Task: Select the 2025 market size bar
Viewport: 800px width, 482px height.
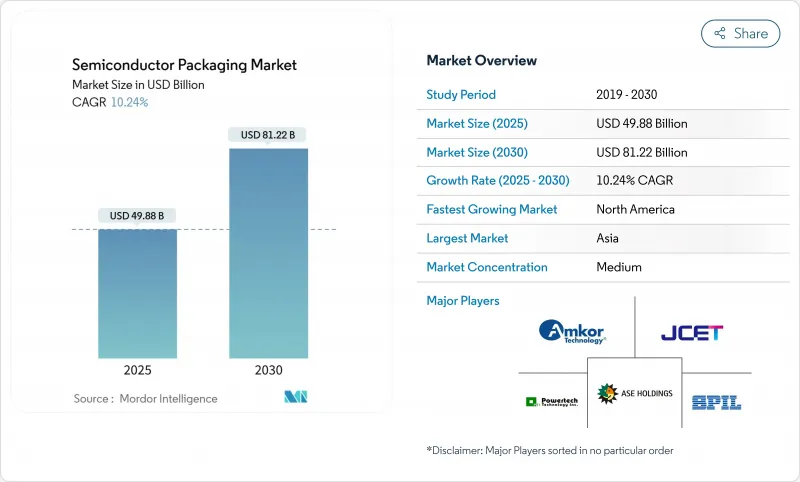Action: 137,293
